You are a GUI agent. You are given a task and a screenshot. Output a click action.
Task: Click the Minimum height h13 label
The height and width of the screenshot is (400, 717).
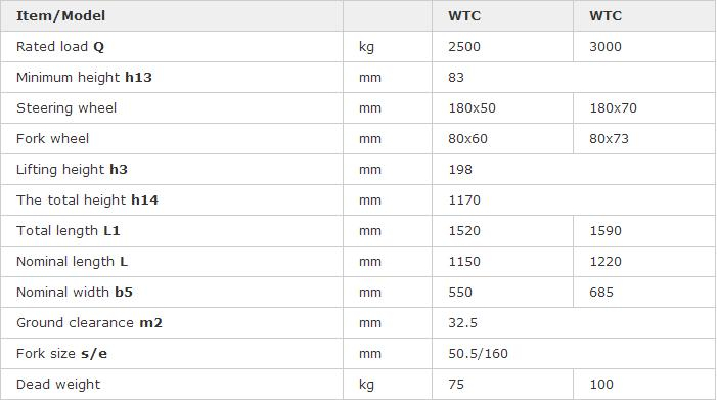(x=84, y=77)
